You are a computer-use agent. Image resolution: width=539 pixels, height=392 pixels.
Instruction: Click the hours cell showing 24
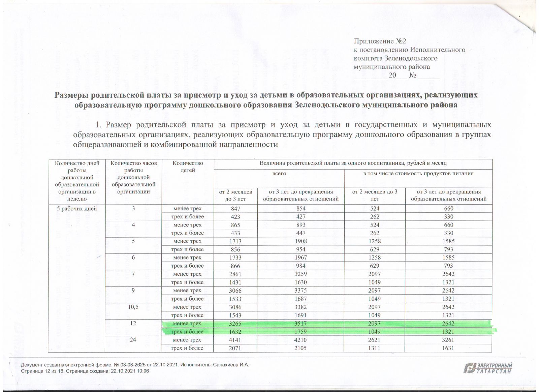pyautogui.click(x=133, y=340)
